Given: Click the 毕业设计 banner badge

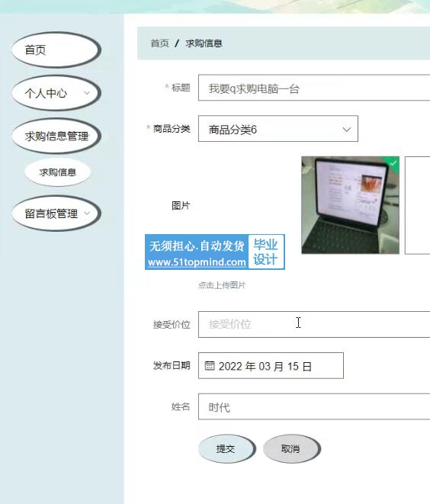Looking at the screenshot, I should (x=266, y=252).
